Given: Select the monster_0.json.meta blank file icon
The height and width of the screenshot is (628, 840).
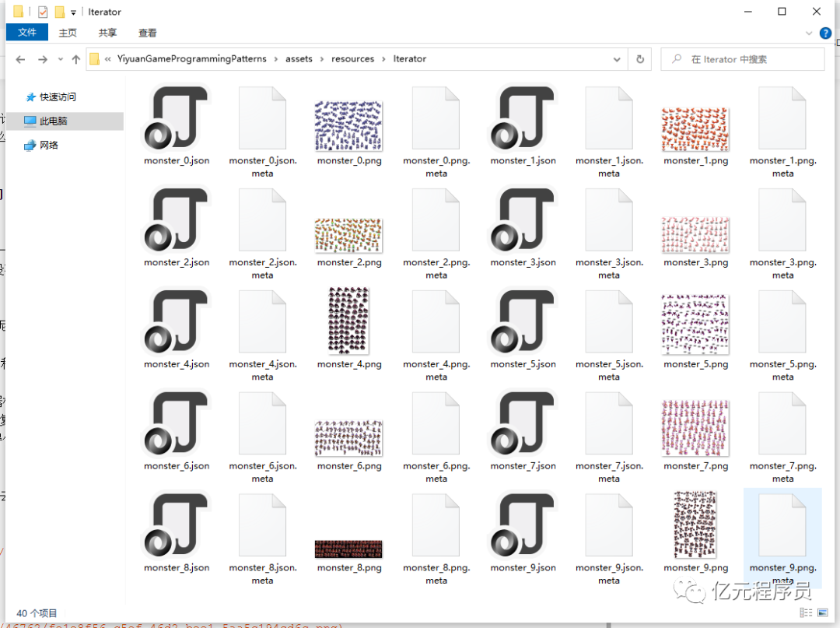Looking at the screenshot, I should point(263,118).
